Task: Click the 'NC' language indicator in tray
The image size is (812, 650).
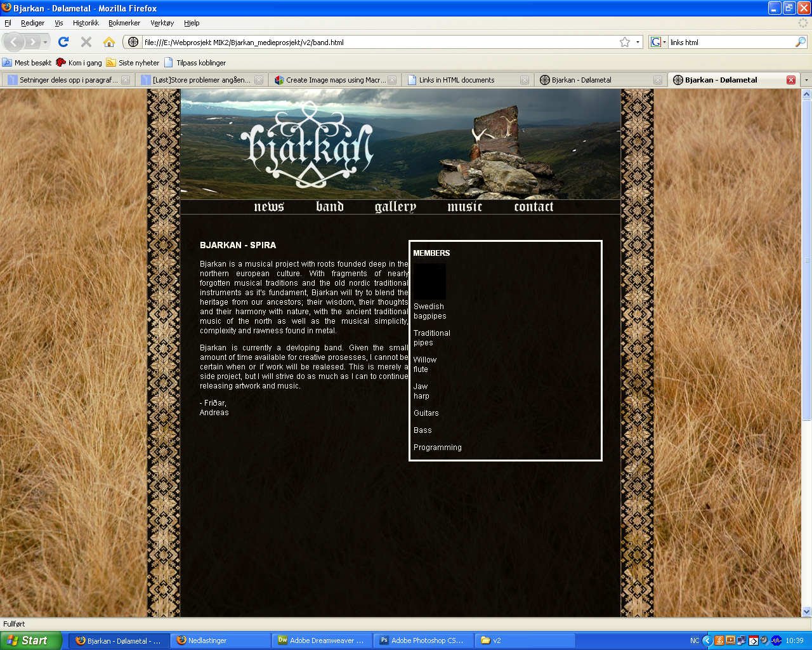Action: (695, 640)
